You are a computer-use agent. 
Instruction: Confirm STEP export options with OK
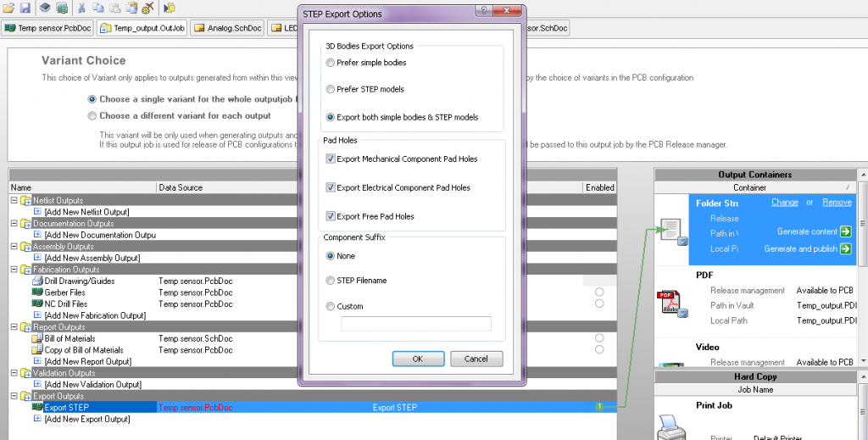coord(418,359)
